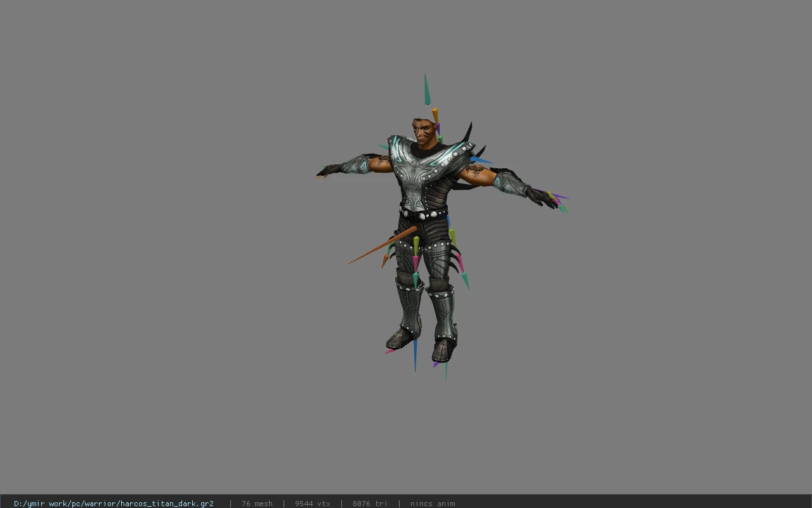Click the '76 mesh' status entry
The width and height of the screenshot is (812, 508).
(257, 504)
